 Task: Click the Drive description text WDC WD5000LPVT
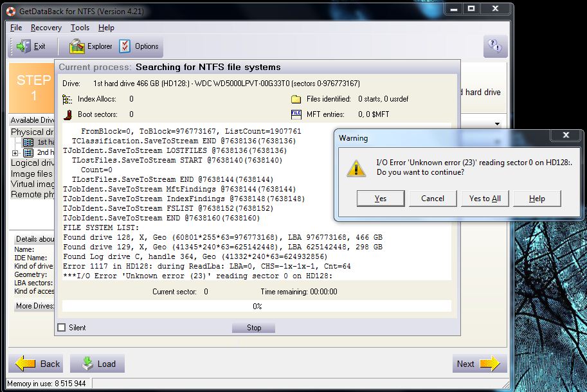tap(226, 84)
